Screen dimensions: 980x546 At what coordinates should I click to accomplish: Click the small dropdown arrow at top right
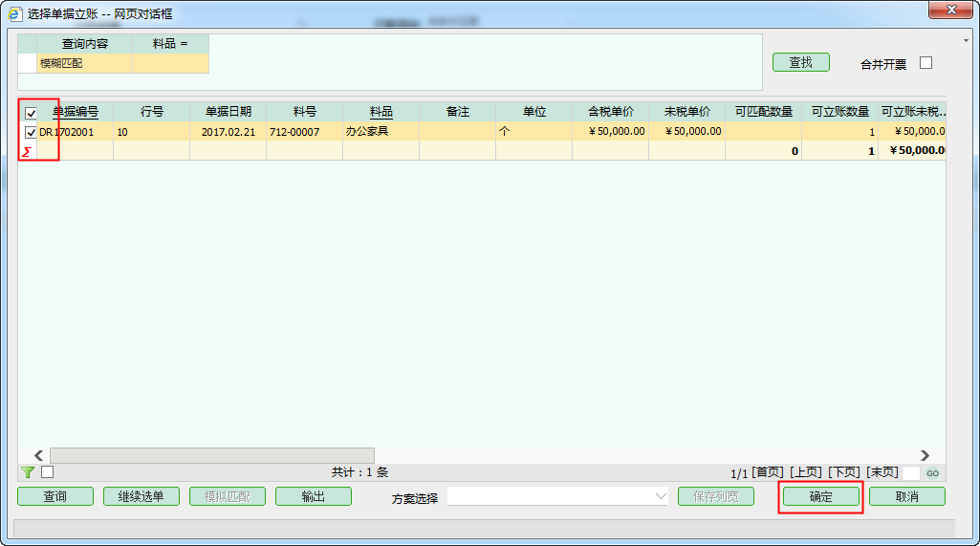click(966, 41)
